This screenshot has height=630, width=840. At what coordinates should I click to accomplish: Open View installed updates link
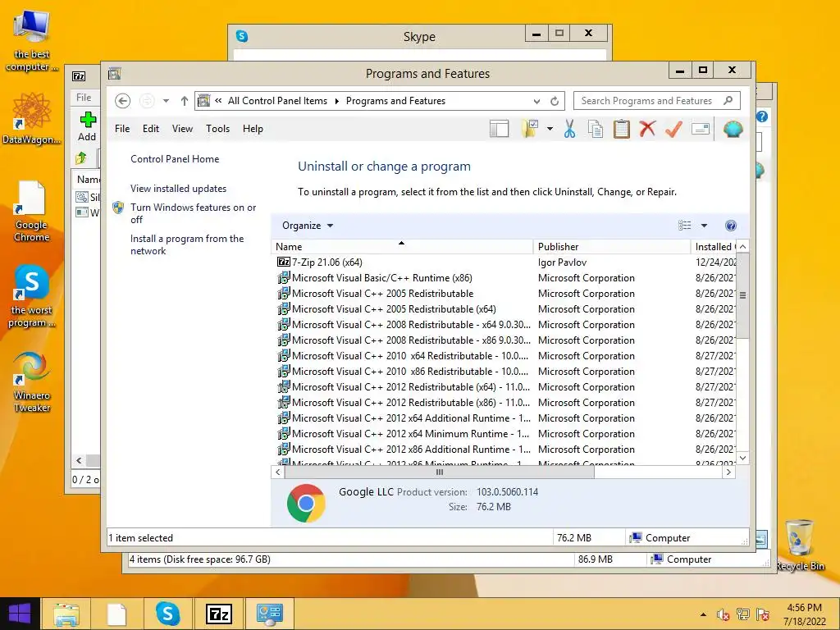[x=178, y=189]
